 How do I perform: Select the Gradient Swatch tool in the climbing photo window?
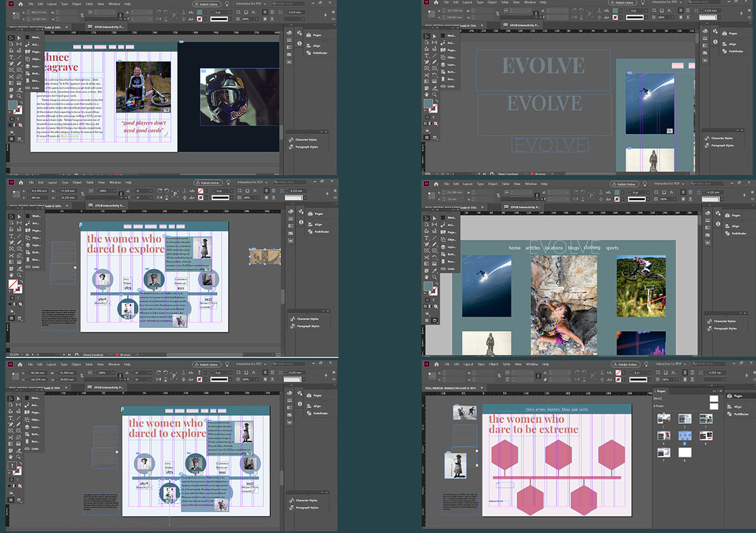427,264
